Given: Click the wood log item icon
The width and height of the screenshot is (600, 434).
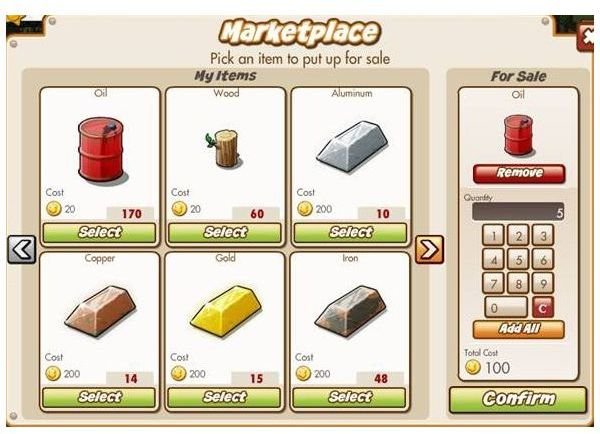Looking at the screenshot, I should [224, 148].
